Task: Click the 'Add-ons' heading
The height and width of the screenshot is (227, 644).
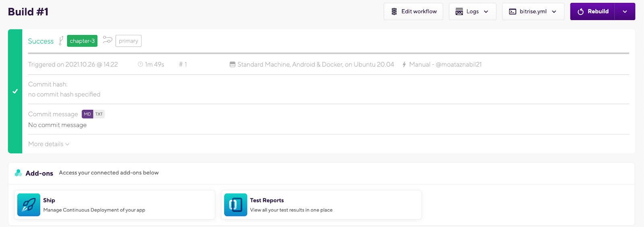Action: (39, 173)
